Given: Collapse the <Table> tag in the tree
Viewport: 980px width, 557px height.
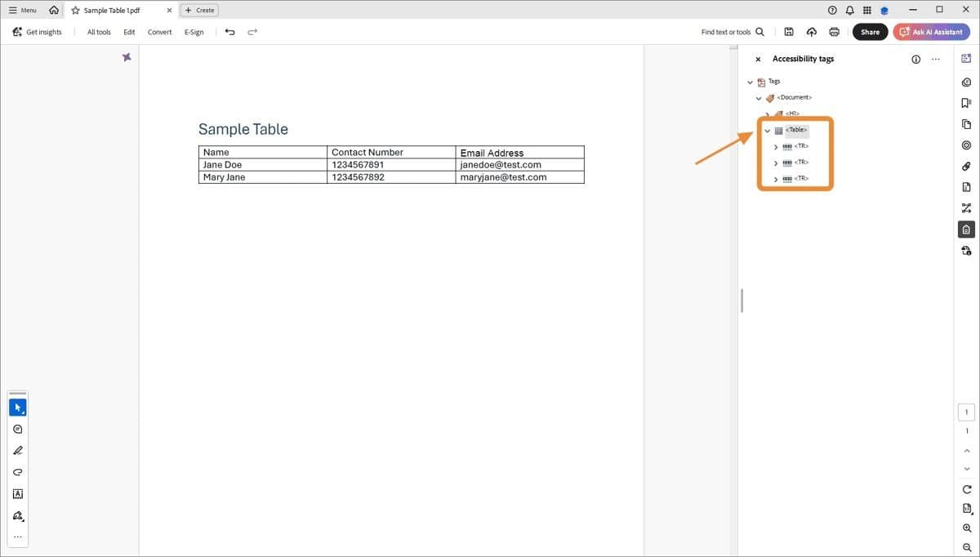Looking at the screenshot, I should click(766, 130).
